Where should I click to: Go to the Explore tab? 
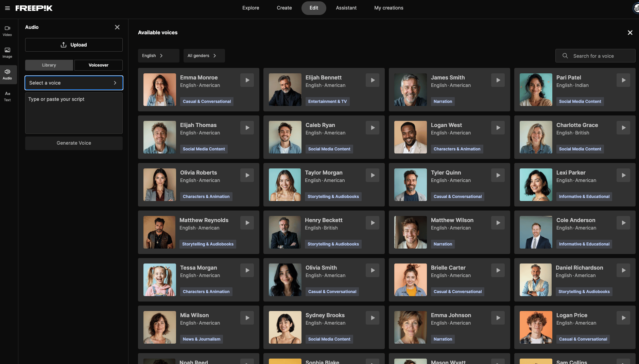[251, 8]
